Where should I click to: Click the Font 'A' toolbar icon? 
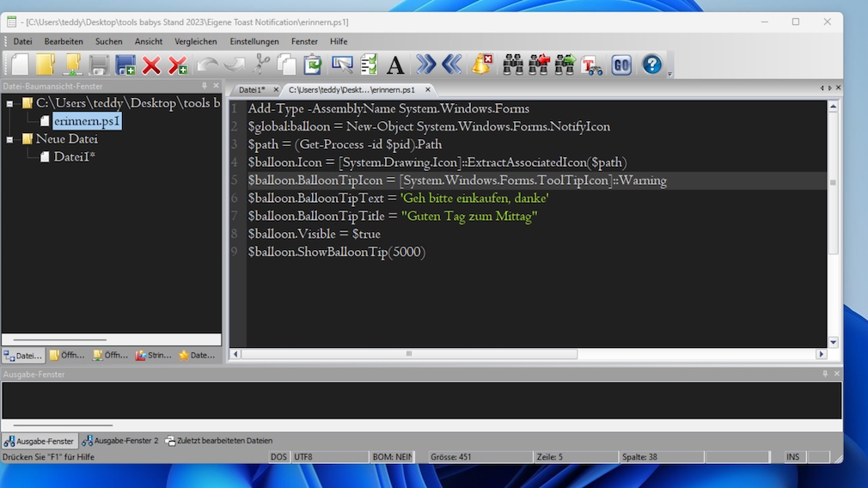pyautogui.click(x=395, y=64)
